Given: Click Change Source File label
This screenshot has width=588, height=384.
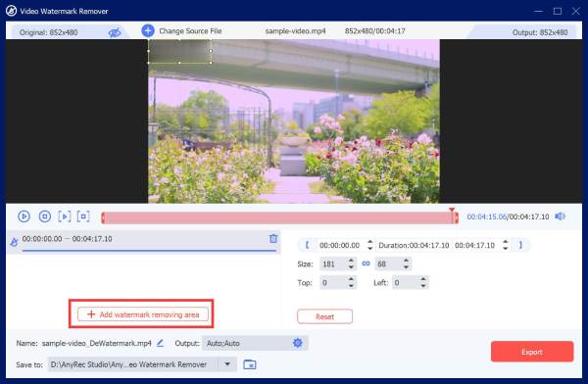Looking at the screenshot, I should pyautogui.click(x=190, y=31).
